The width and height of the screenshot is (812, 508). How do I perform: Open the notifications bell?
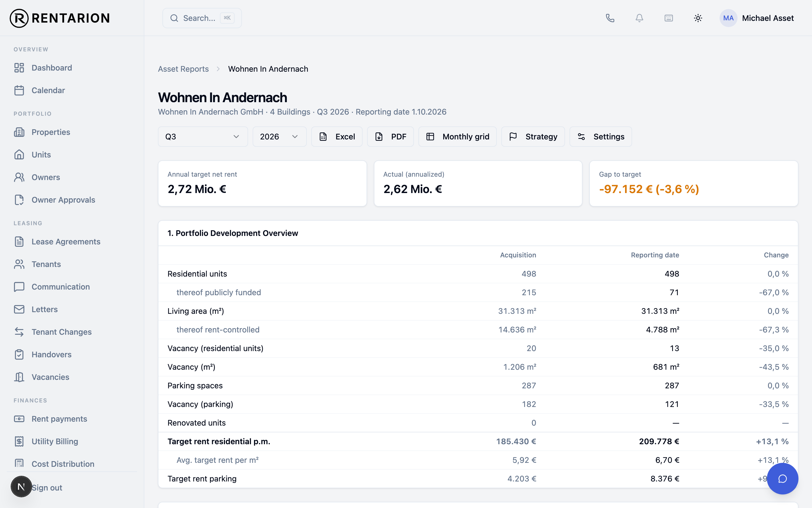coord(639,18)
